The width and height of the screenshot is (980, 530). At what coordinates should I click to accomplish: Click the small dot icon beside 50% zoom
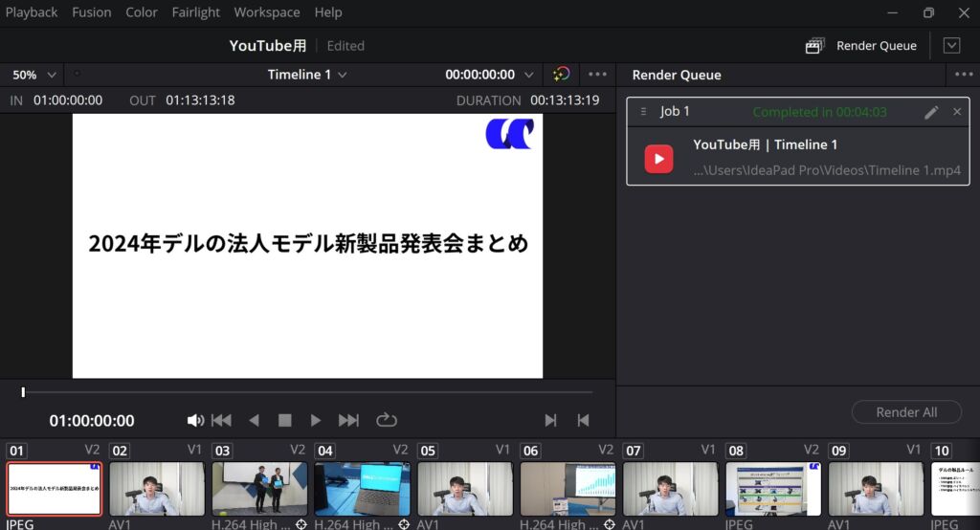click(x=77, y=73)
